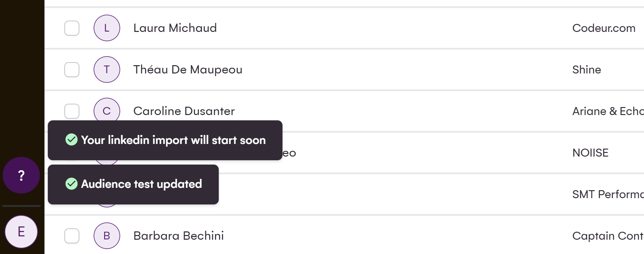Click the Codeur.com company name
The height and width of the screenshot is (254, 644).
(x=604, y=28)
